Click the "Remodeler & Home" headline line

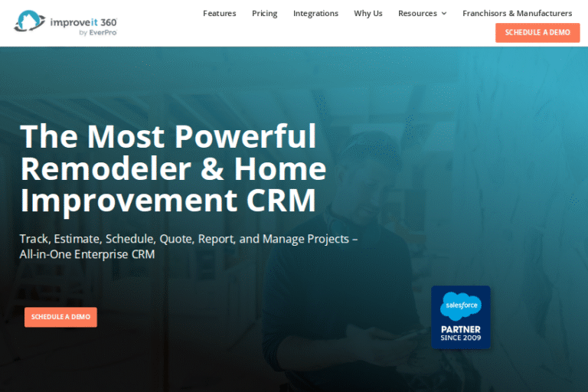point(173,168)
